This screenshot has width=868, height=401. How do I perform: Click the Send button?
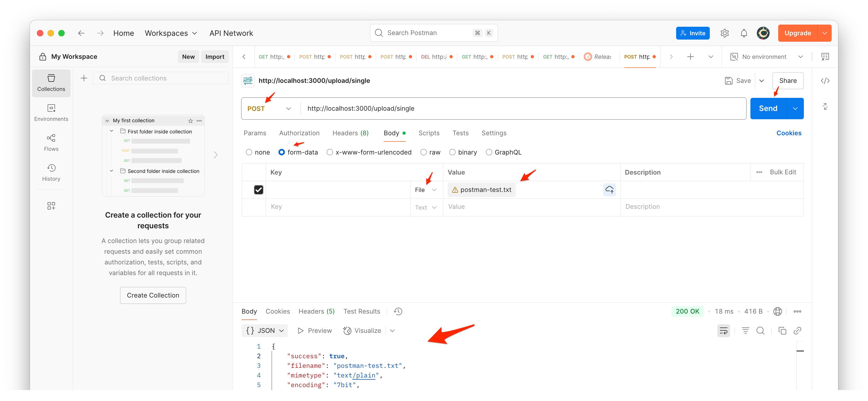point(768,108)
